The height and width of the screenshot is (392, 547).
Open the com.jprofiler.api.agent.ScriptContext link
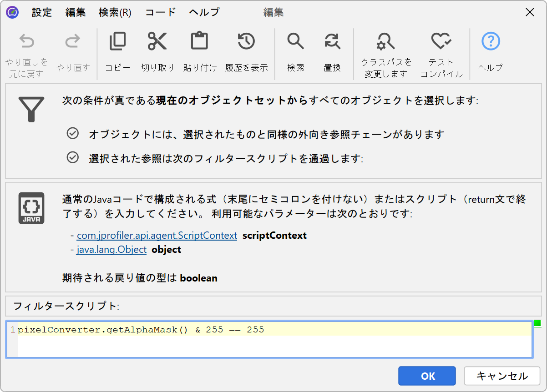[157, 236]
